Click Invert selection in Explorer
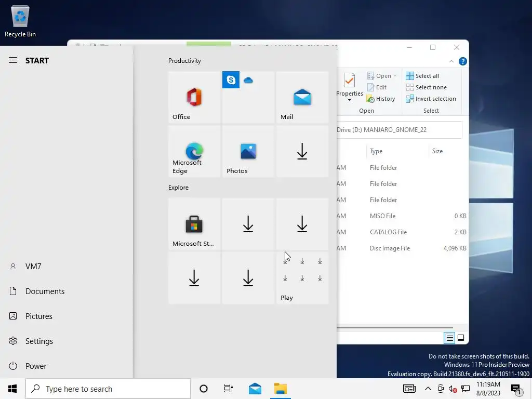The width and height of the screenshot is (532, 399). pyautogui.click(x=431, y=99)
